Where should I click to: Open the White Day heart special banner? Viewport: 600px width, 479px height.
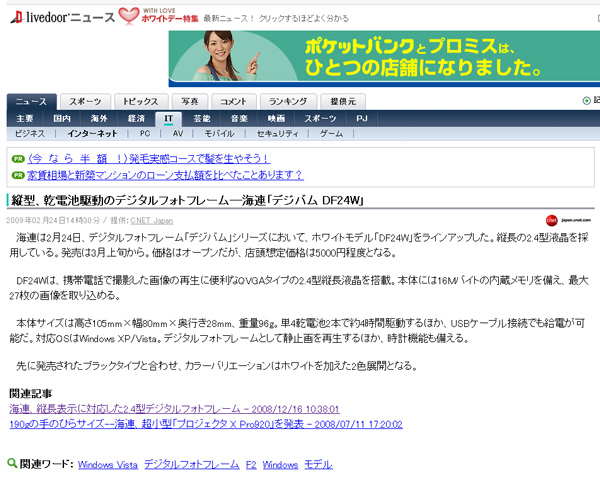pos(158,16)
